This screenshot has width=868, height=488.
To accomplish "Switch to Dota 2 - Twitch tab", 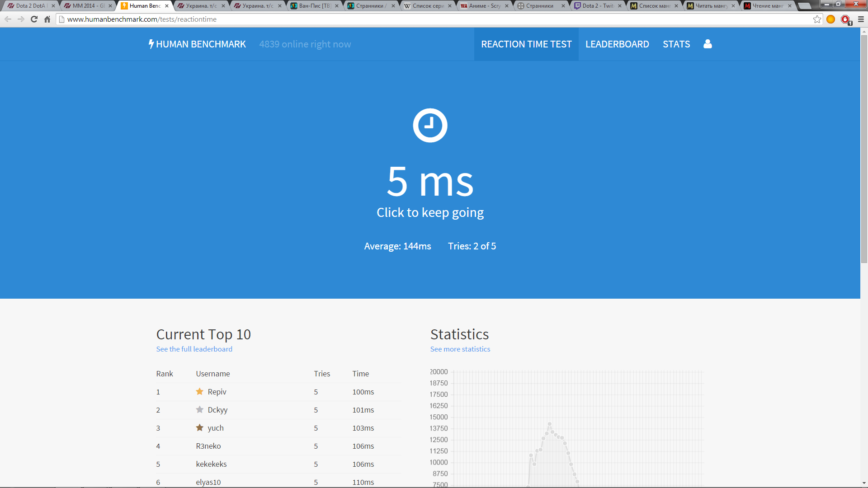I will coord(597,6).
